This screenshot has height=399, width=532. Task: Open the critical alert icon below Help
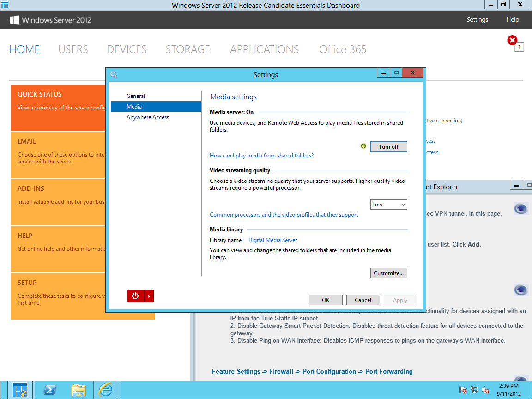click(512, 40)
